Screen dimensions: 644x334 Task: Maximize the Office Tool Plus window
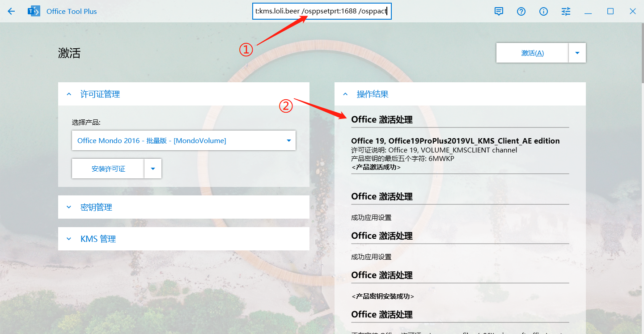[x=610, y=12]
